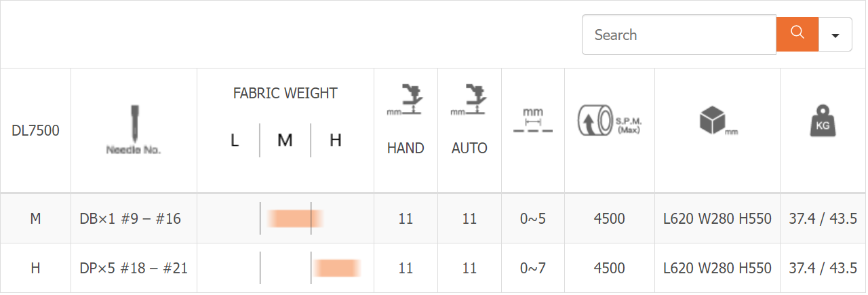Click the H fabric weight label
The image size is (868, 295).
(x=335, y=140)
